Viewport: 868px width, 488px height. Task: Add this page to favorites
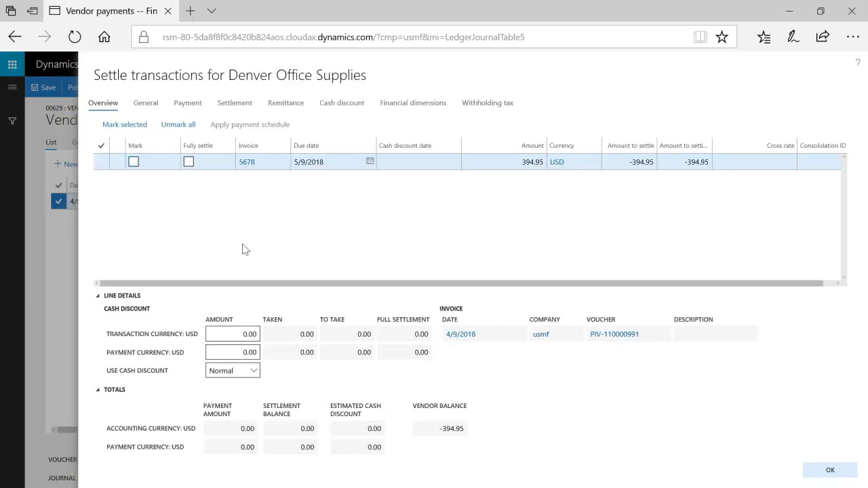tap(722, 37)
